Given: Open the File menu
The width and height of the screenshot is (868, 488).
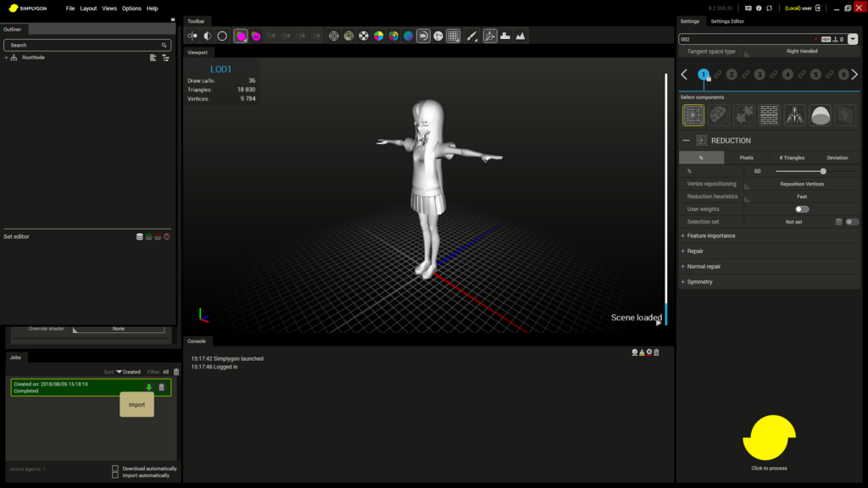Looking at the screenshot, I should tap(70, 8).
